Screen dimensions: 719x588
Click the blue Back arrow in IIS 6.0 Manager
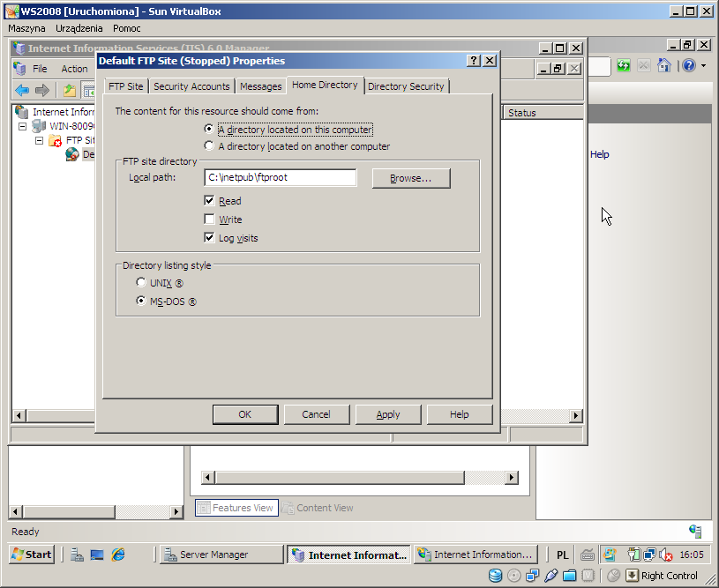[x=22, y=90]
